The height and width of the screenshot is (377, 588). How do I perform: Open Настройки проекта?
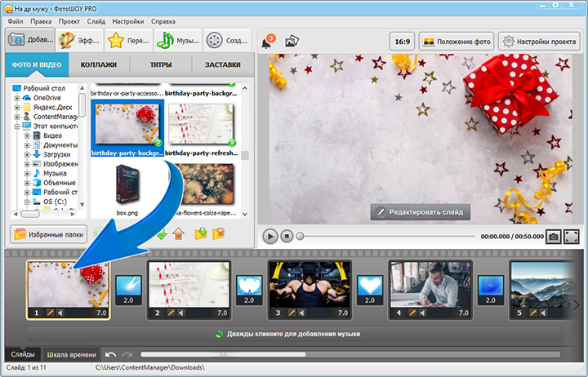(x=541, y=41)
